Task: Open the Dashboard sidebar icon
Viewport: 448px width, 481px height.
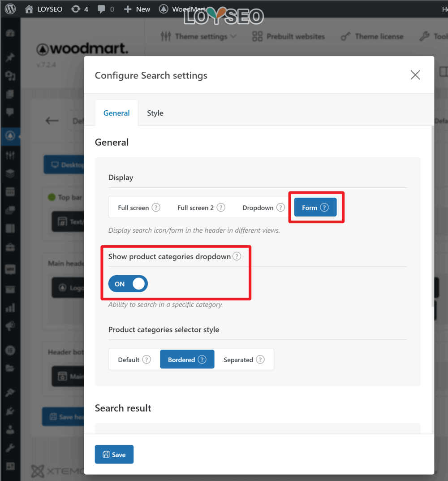Action: pyautogui.click(x=10, y=33)
